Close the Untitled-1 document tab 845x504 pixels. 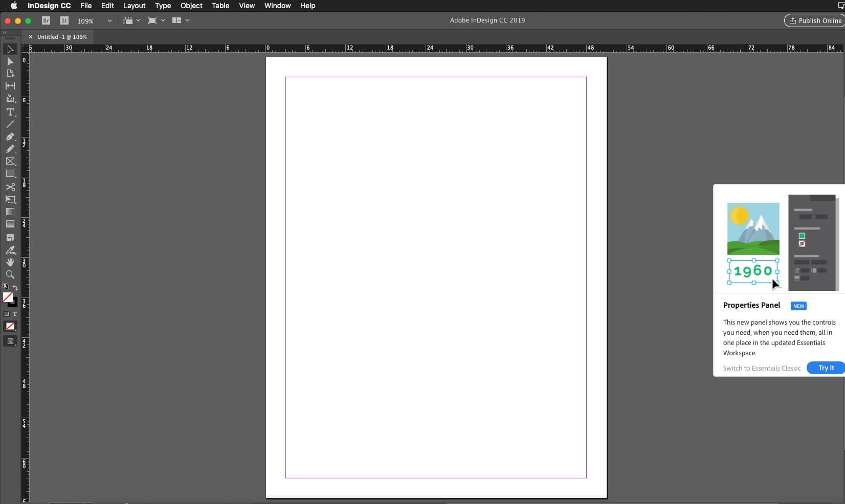[x=30, y=37]
